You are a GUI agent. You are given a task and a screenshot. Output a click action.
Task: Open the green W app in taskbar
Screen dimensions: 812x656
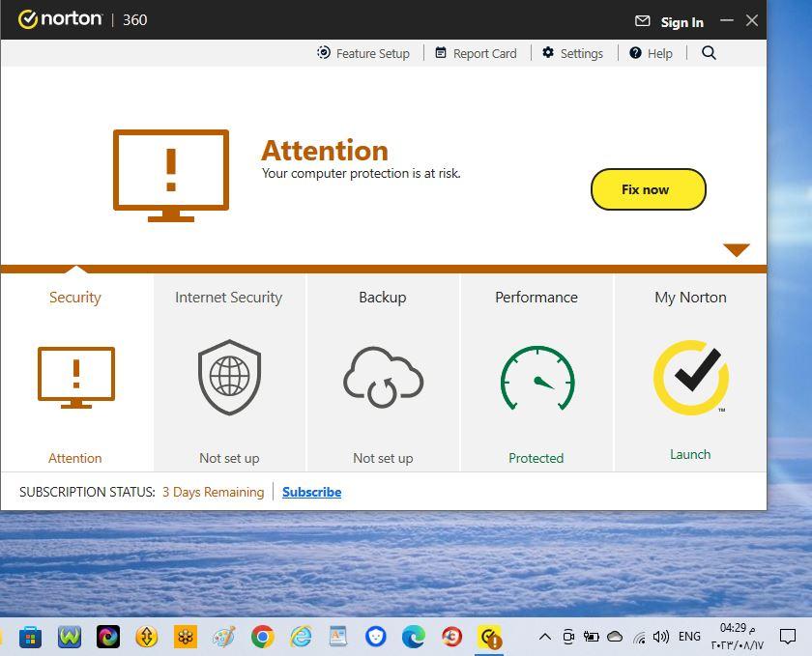pyautogui.click(x=70, y=637)
